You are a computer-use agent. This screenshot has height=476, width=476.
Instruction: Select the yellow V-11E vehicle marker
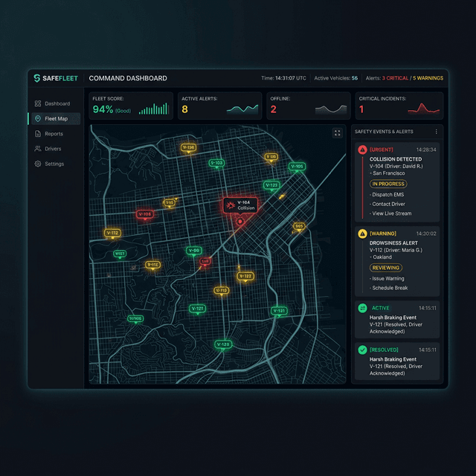[x=152, y=265]
